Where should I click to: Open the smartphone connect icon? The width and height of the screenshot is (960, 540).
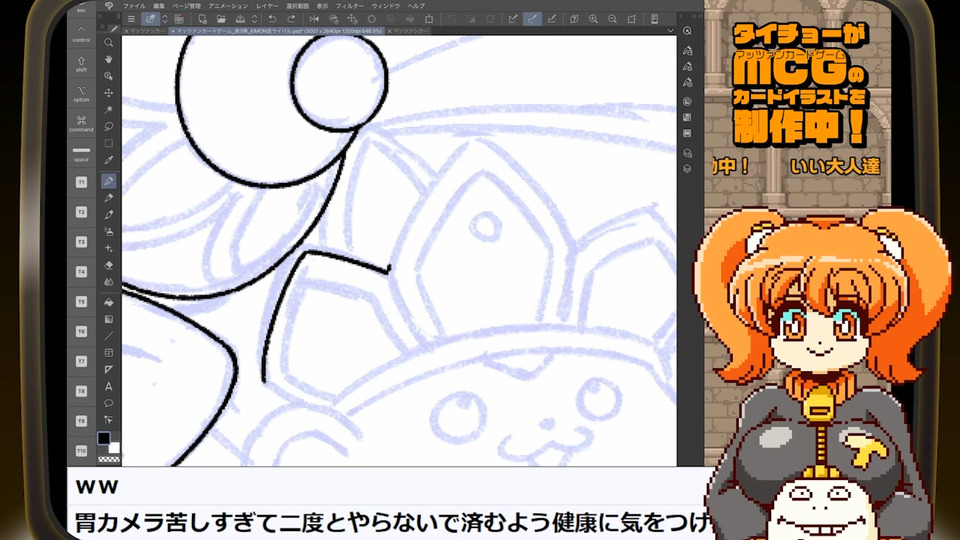(654, 19)
